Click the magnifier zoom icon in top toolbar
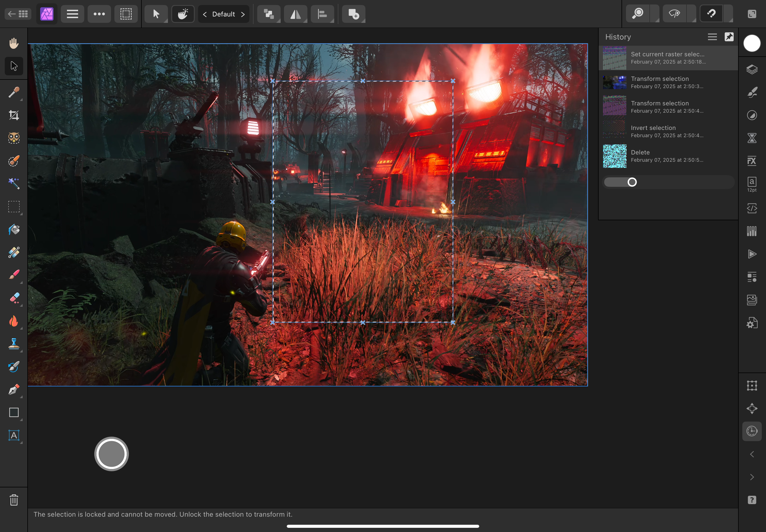Image resolution: width=766 pixels, height=532 pixels. [x=638, y=14]
